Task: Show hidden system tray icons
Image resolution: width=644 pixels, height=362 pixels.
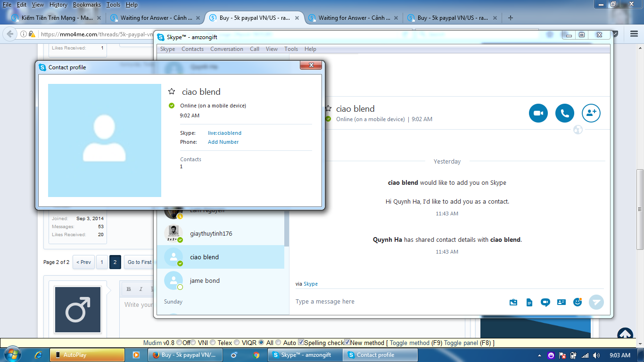Action: pyautogui.click(x=539, y=355)
